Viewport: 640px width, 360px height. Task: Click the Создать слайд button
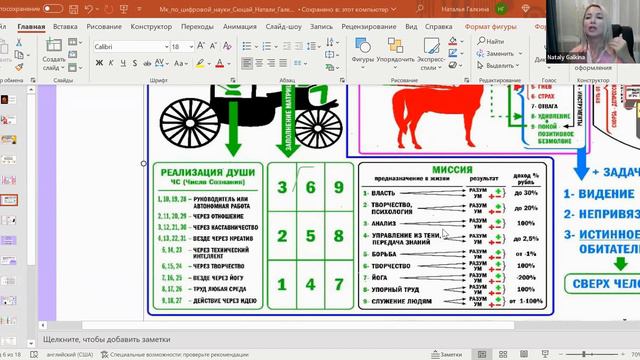pos(54,54)
